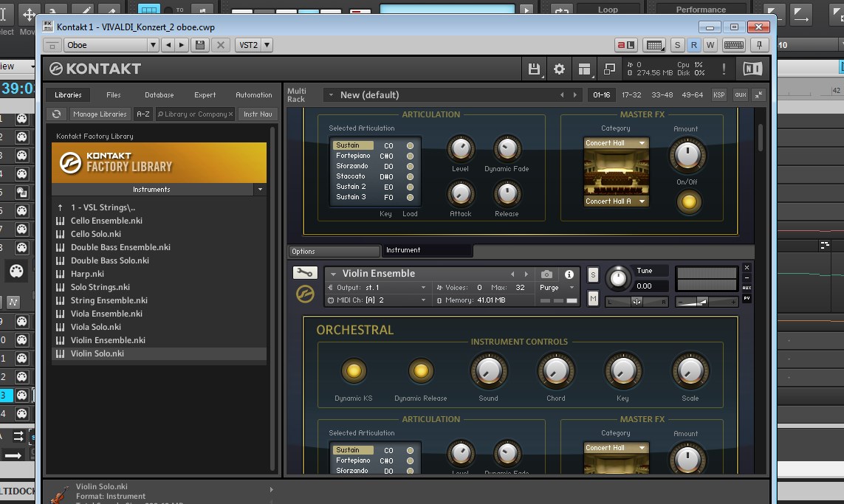Click the wrench edit icon for Violin Ensemble
This screenshot has height=504, width=844.
pos(304,273)
